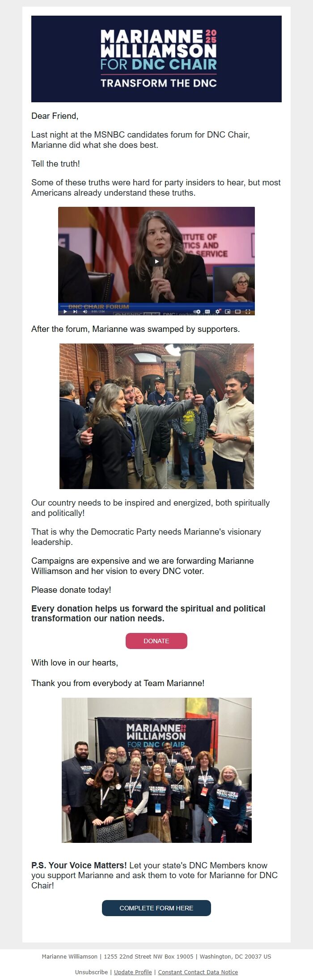Click the Marianne Williamson DNC Chair banner

coord(156,59)
